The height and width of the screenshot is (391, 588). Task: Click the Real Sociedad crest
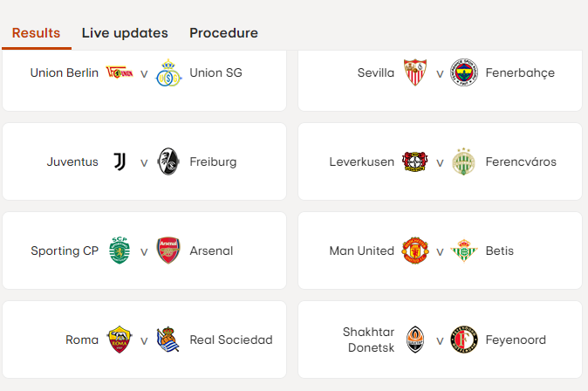click(x=168, y=340)
